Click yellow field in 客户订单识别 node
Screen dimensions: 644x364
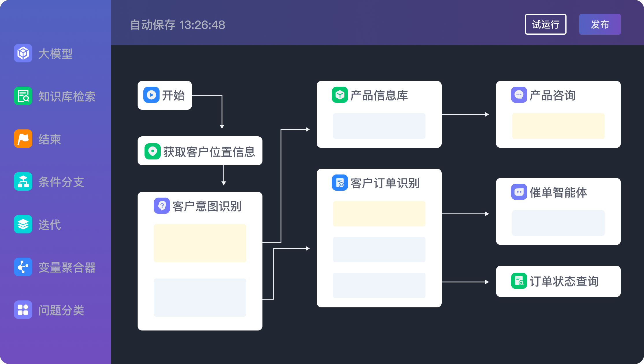(379, 214)
